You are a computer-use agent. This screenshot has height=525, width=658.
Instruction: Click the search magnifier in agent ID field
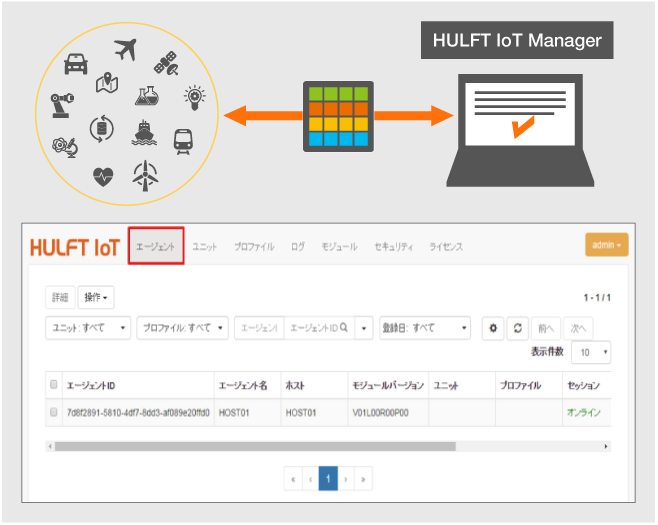coord(343,328)
